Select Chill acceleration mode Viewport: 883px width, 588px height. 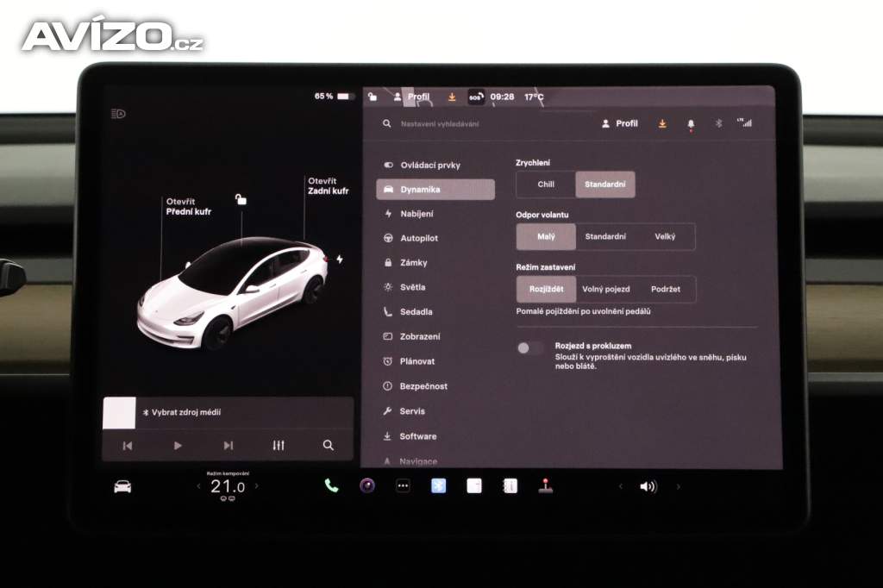[546, 185]
